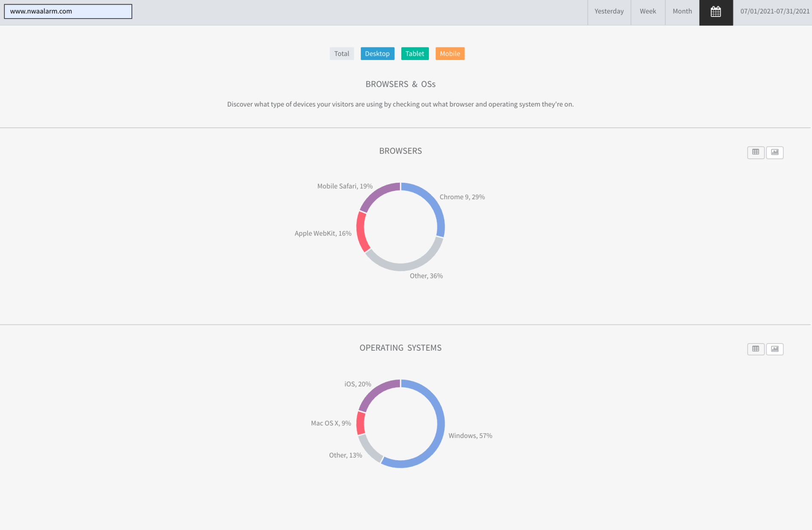The image size is (812, 530).
Task: Switch Browsers section to bar chart view
Action: (774, 152)
